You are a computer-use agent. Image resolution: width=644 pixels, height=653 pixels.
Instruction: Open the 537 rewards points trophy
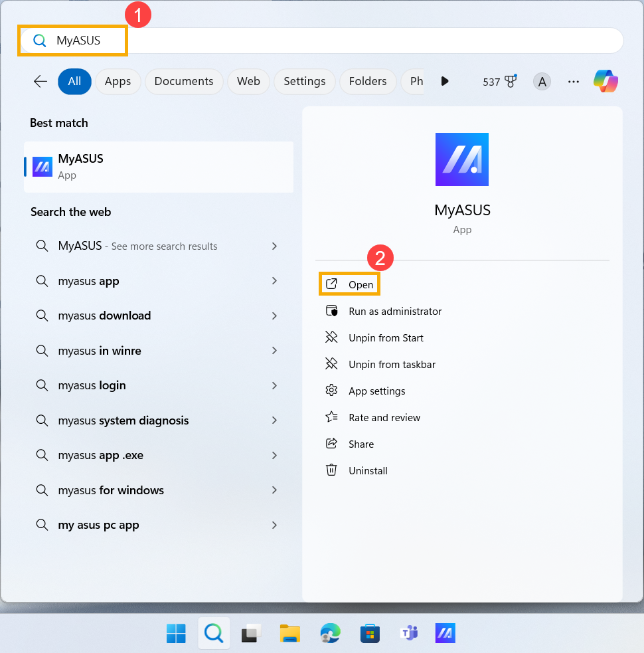[x=499, y=82]
